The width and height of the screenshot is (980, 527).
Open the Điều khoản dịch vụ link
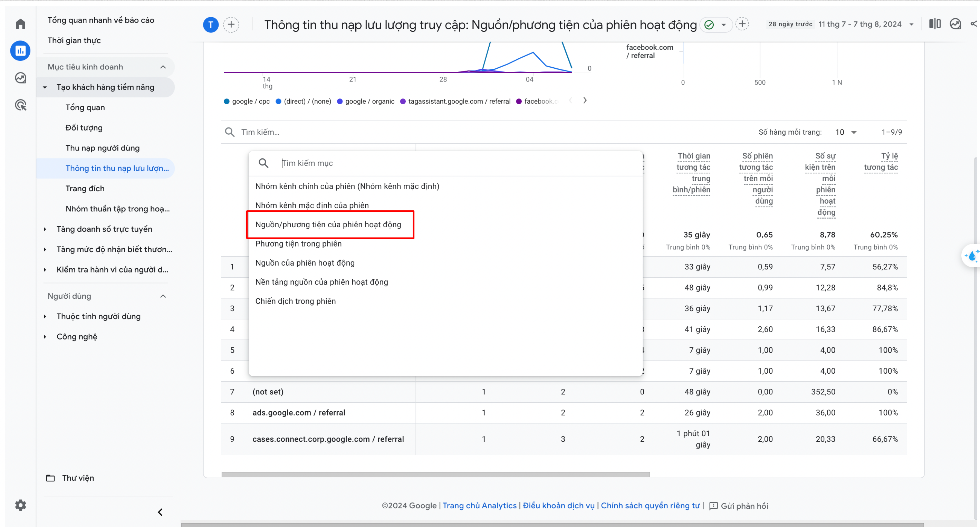[558, 505]
